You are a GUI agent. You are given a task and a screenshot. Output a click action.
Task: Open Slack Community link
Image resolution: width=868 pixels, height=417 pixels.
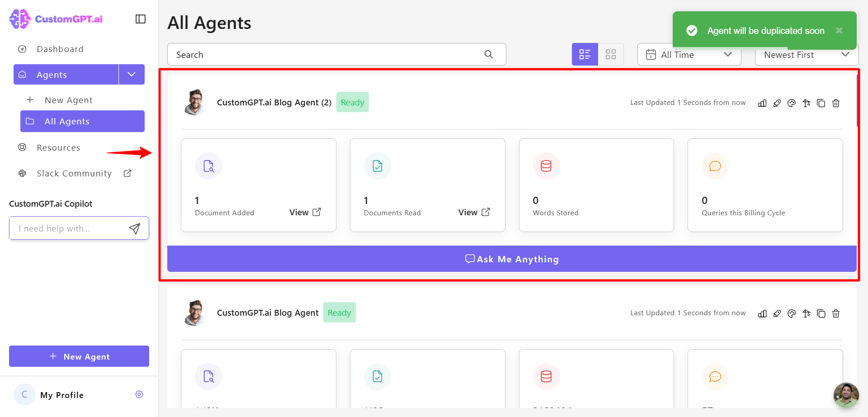(74, 173)
